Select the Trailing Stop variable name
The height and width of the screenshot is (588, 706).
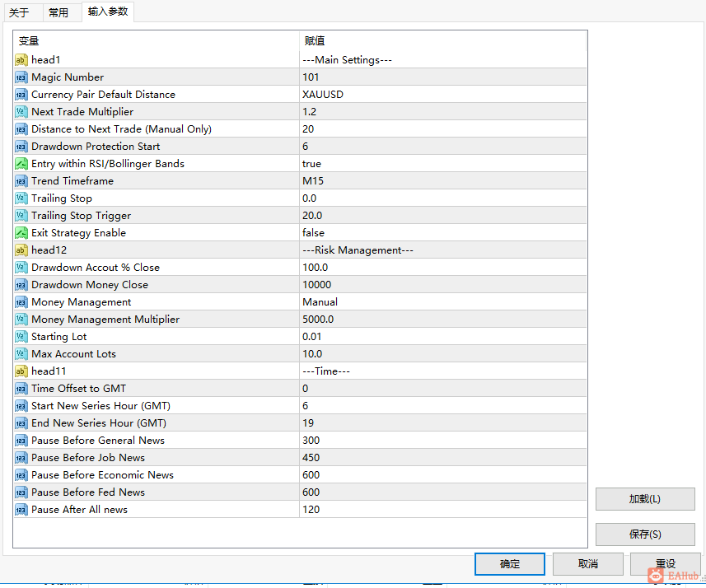point(62,198)
